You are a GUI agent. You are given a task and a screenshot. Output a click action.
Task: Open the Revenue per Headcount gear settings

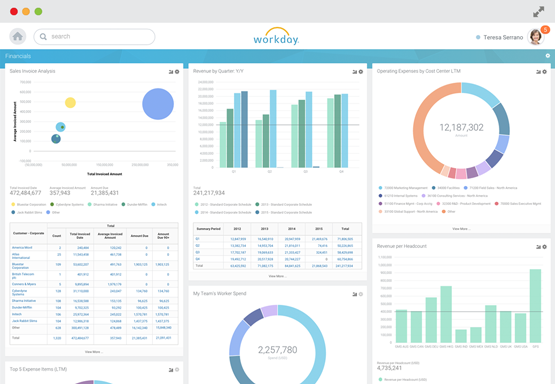click(x=544, y=247)
